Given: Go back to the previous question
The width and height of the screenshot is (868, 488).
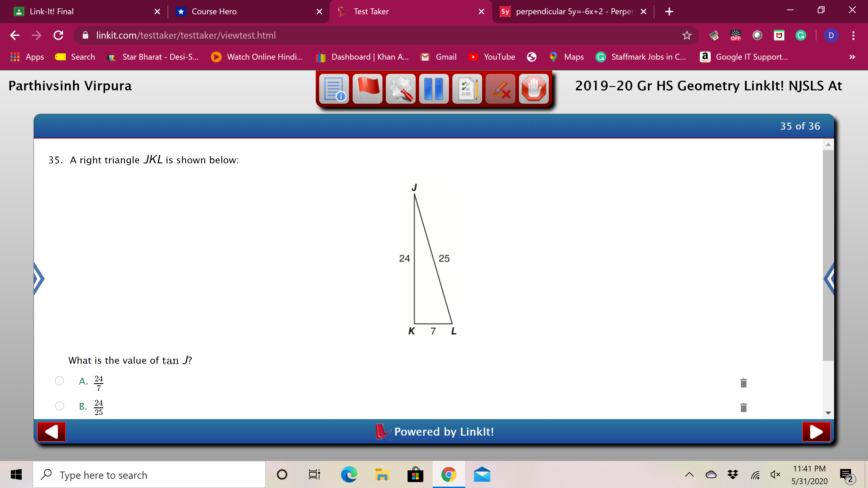Looking at the screenshot, I should (51, 432).
